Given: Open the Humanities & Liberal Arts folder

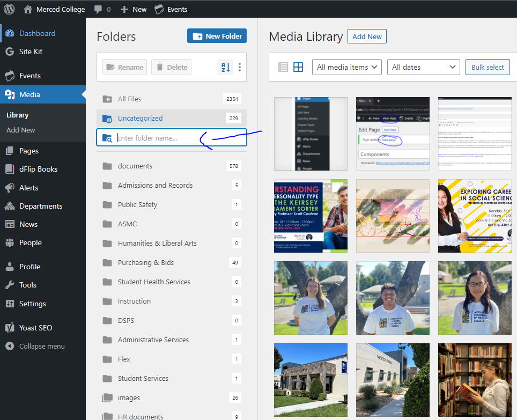Looking at the screenshot, I should (x=172, y=244).
